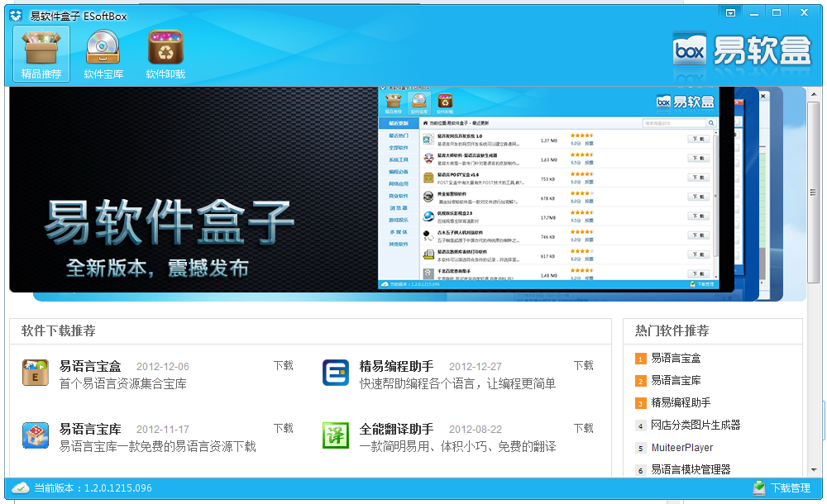Image resolution: width=827 pixels, height=504 pixels.
Task: Click the scrollbar down arrow
Action: click(814, 470)
